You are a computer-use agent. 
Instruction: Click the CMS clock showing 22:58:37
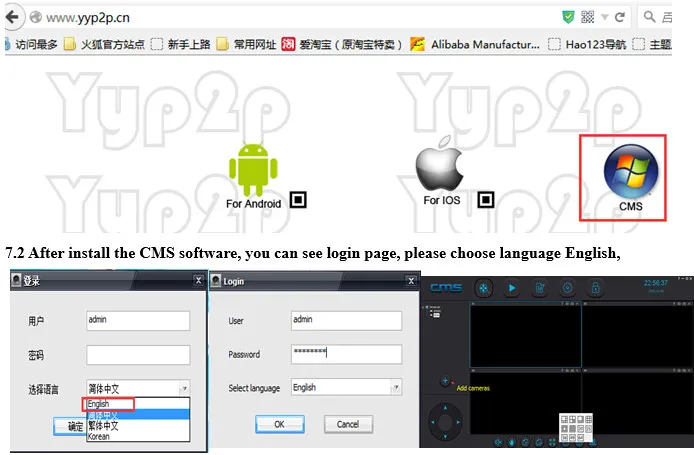(x=655, y=283)
